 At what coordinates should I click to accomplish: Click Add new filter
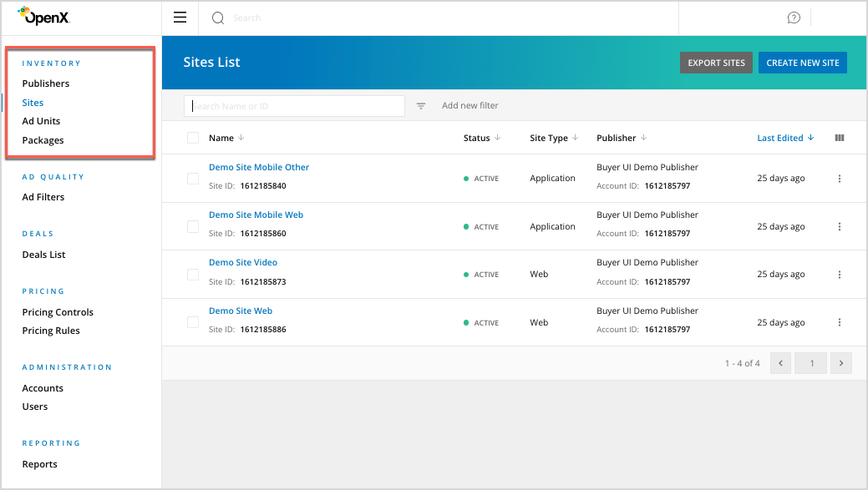tap(470, 106)
